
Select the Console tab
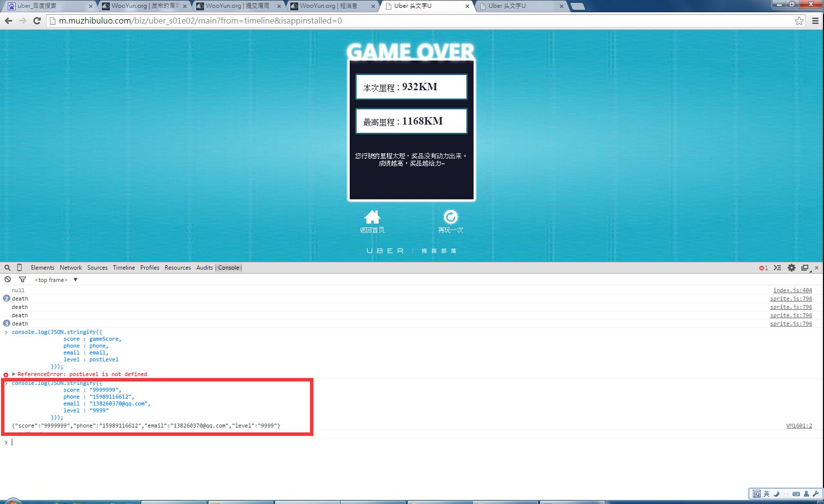tap(229, 268)
